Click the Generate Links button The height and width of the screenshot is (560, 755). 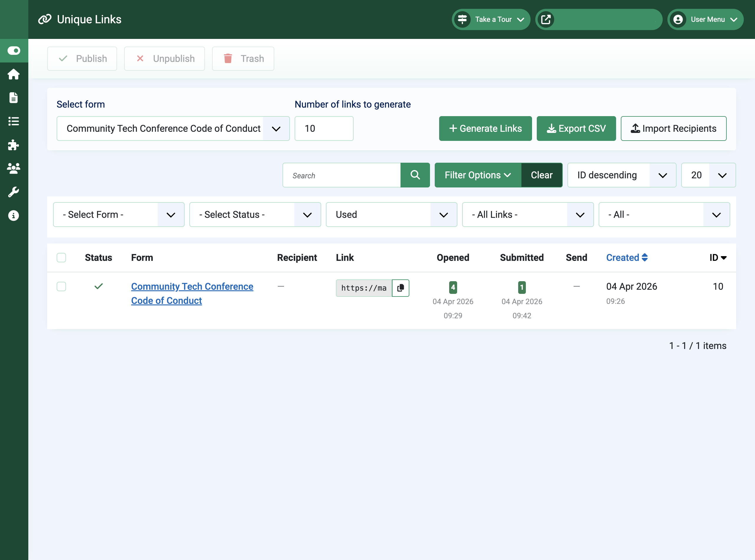485,129
